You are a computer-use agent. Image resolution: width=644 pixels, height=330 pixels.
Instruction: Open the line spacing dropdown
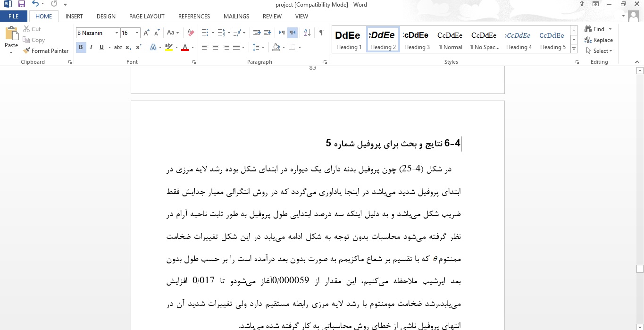click(x=258, y=47)
